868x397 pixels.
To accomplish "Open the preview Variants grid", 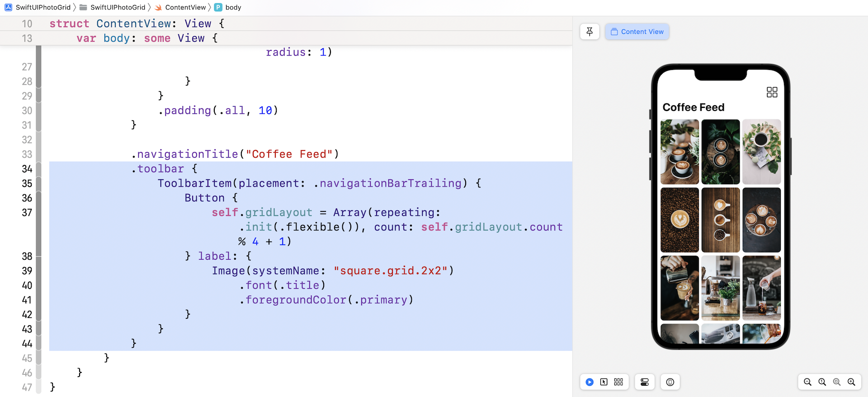I will point(618,382).
